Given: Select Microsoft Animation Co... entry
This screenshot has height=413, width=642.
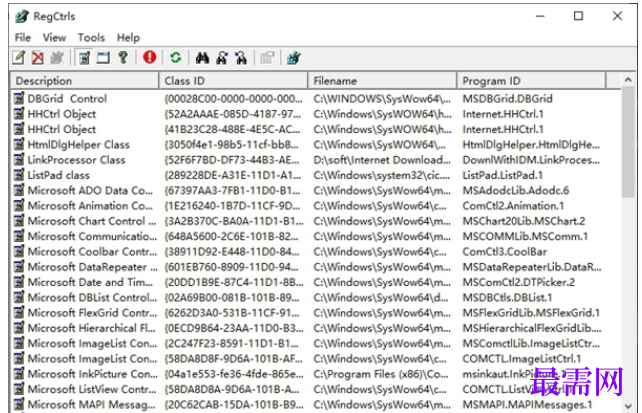Looking at the screenshot, I should (x=90, y=205).
